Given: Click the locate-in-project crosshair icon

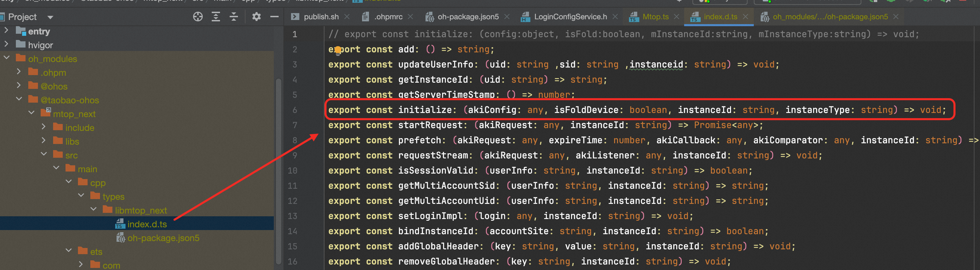Looking at the screenshot, I should pyautogui.click(x=198, y=17).
